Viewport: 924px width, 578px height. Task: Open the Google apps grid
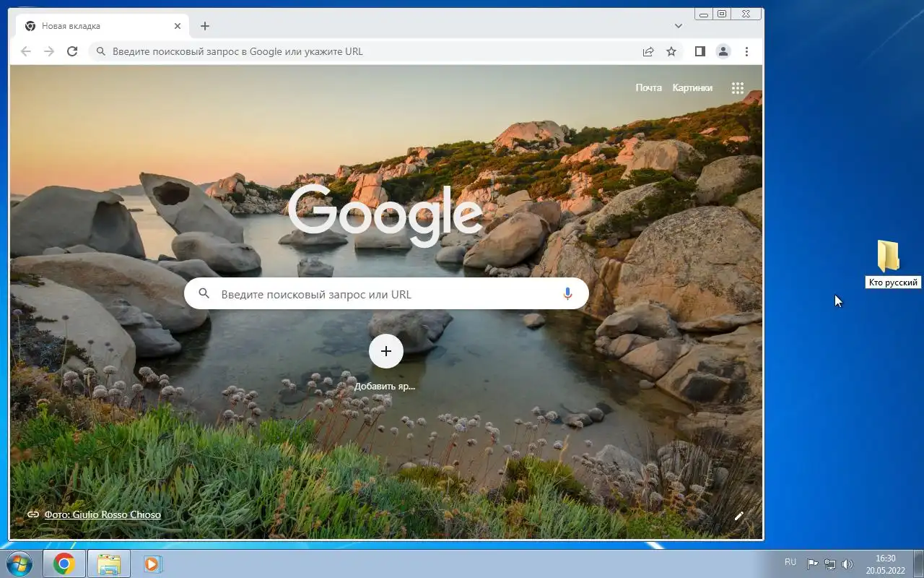point(737,88)
